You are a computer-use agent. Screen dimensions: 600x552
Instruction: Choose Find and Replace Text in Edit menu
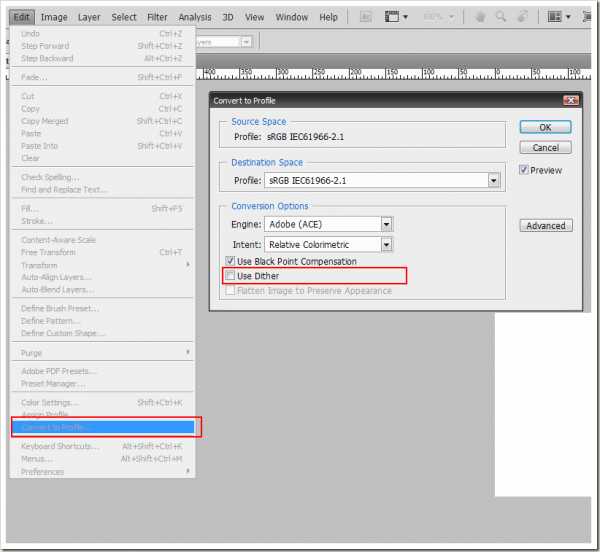coord(103,190)
